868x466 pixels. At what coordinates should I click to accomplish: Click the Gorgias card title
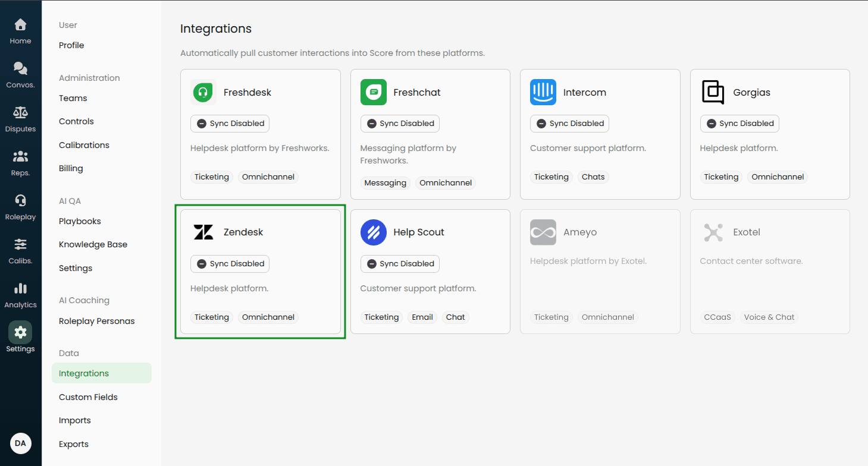[752, 92]
